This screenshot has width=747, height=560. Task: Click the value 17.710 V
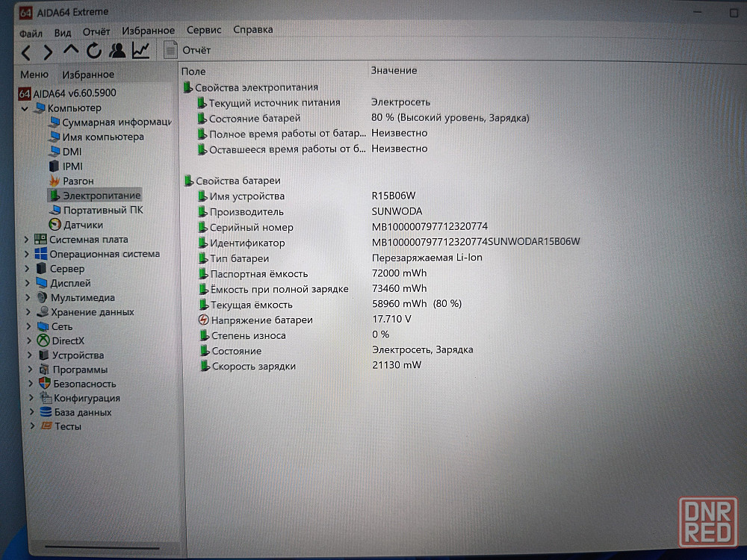391,319
